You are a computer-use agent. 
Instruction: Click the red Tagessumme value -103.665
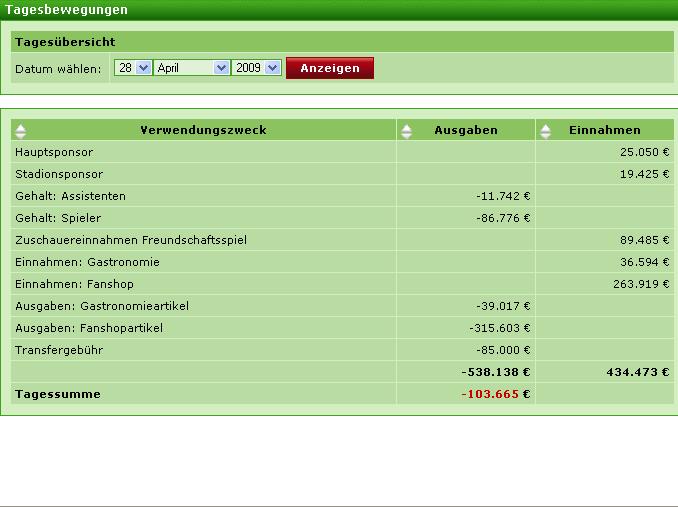click(x=490, y=394)
